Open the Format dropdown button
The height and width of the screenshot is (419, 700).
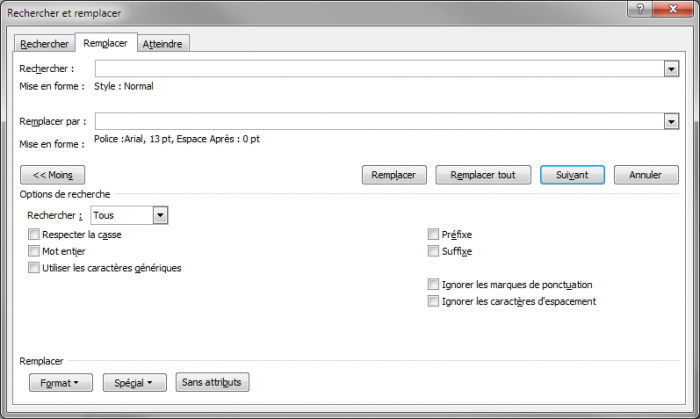pyautogui.click(x=61, y=383)
